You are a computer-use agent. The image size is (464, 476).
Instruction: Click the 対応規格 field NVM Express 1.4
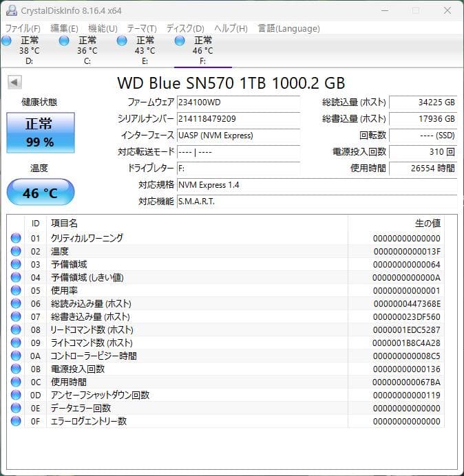coord(317,184)
